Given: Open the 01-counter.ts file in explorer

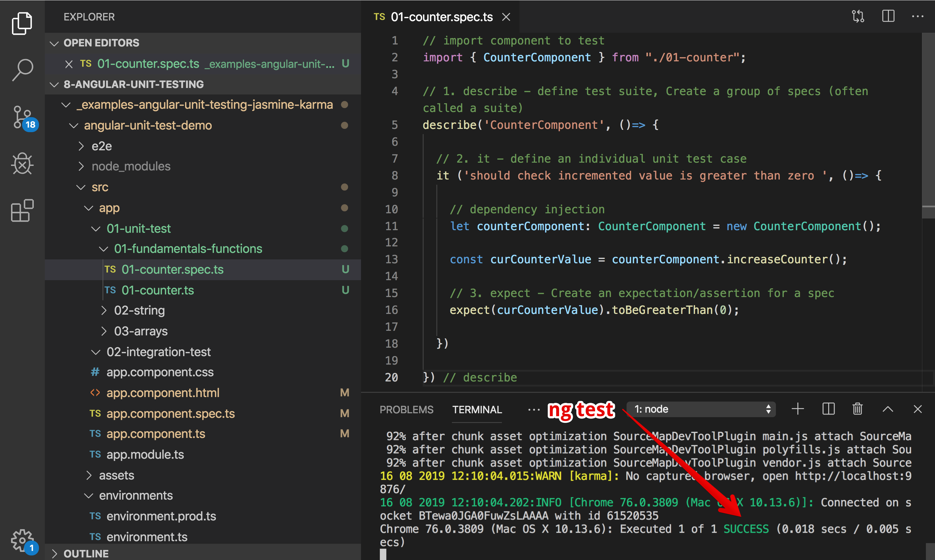Looking at the screenshot, I should tap(157, 290).
